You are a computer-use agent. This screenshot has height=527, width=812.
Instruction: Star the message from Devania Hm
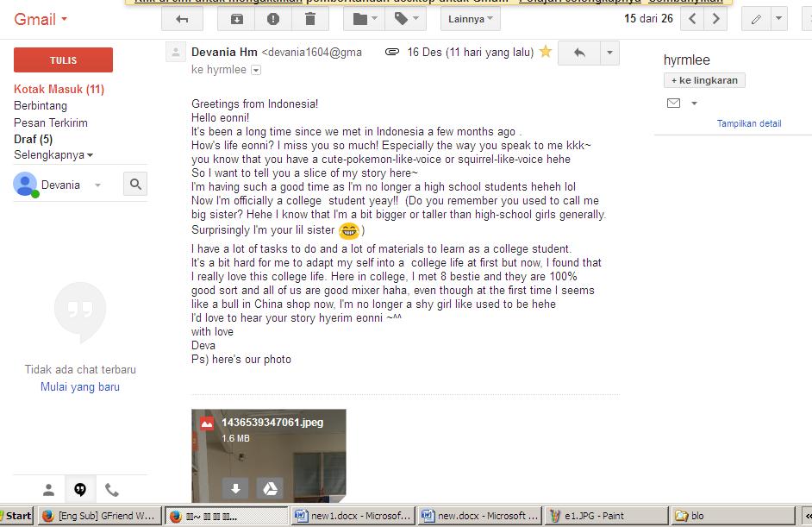(546, 52)
